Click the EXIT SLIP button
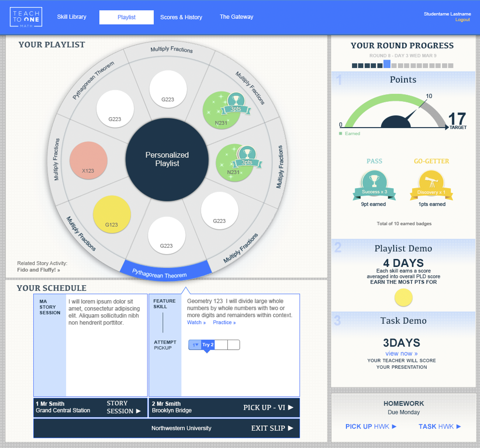Screen dimensions: 480x448 (x=272, y=428)
